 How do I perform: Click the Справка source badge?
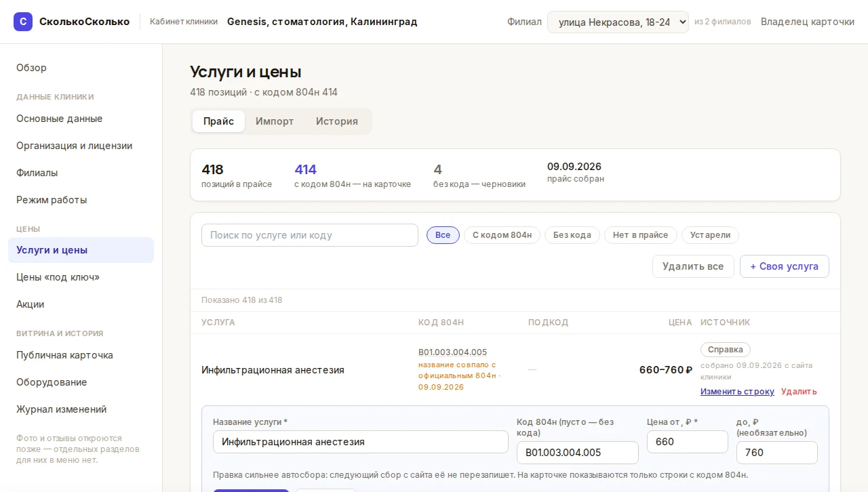(726, 350)
